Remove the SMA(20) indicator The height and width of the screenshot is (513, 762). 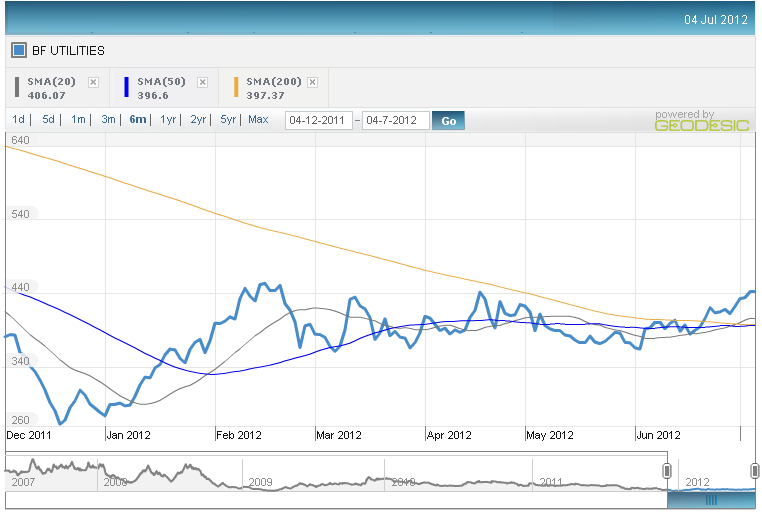(93, 82)
